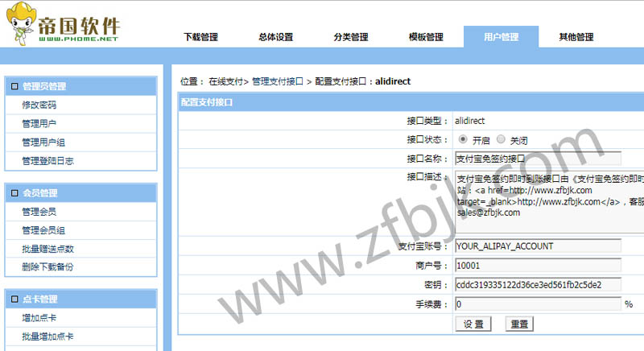Click the 设置 submit button
Image resolution: width=644 pixels, height=351 pixels.
coord(473,324)
